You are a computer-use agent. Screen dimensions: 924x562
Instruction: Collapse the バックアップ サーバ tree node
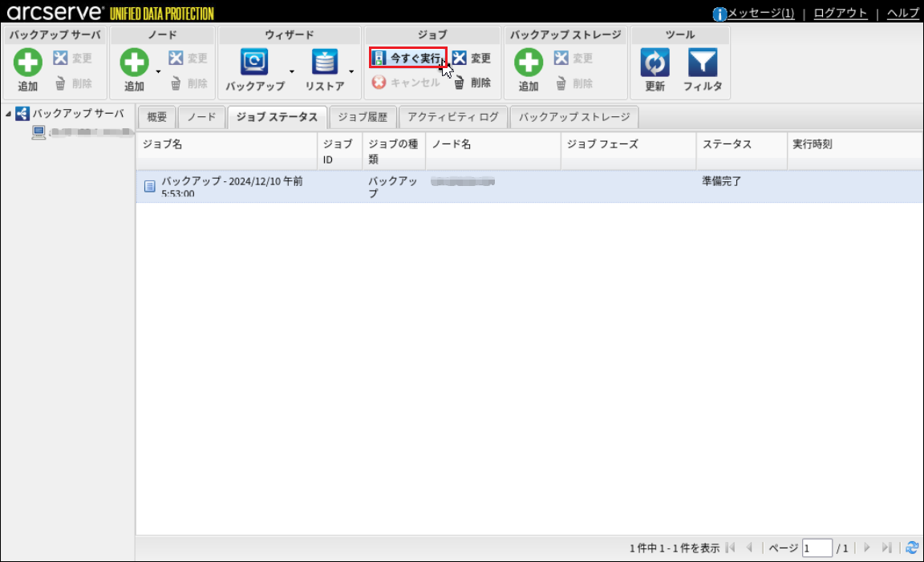pyautogui.click(x=9, y=114)
